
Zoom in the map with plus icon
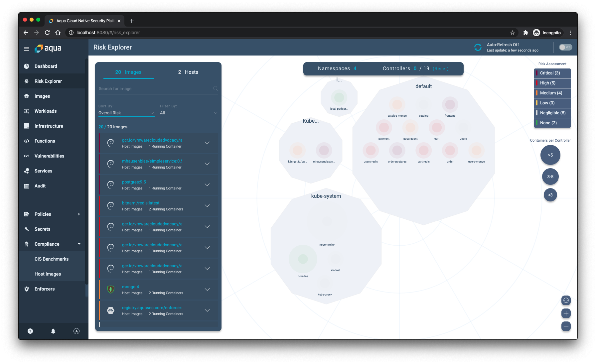pos(566,313)
